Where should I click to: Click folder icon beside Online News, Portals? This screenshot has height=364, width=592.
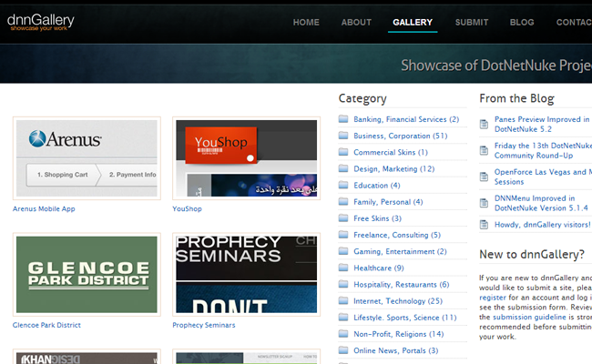click(343, 350)
